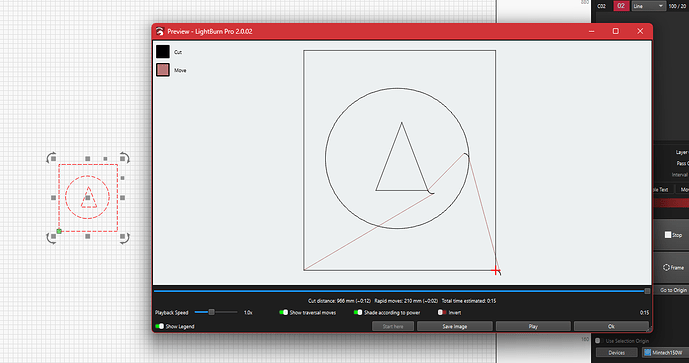
Task: Toggle Show traversal moves switch
Action: pyautogui.click(x=283, y=312)
